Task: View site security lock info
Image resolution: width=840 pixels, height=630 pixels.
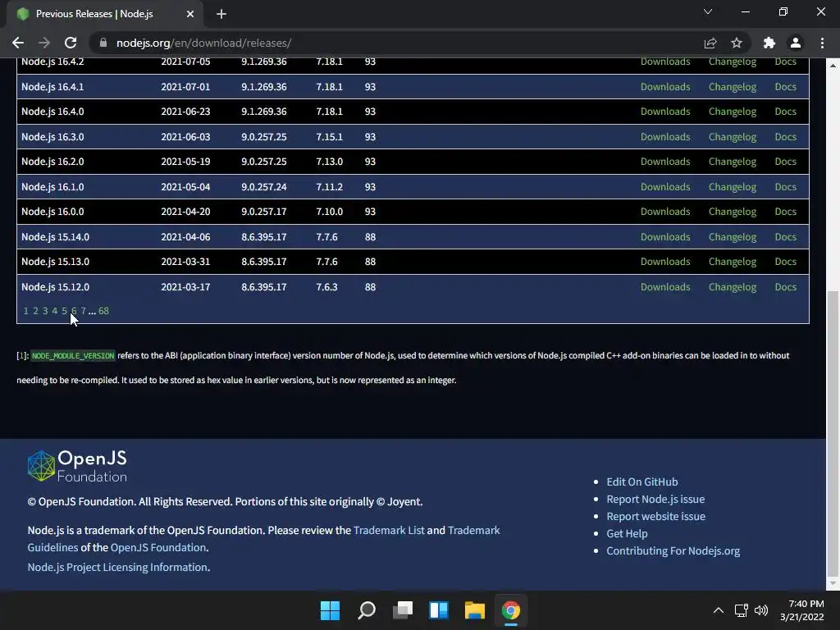Action: [103, 43]
